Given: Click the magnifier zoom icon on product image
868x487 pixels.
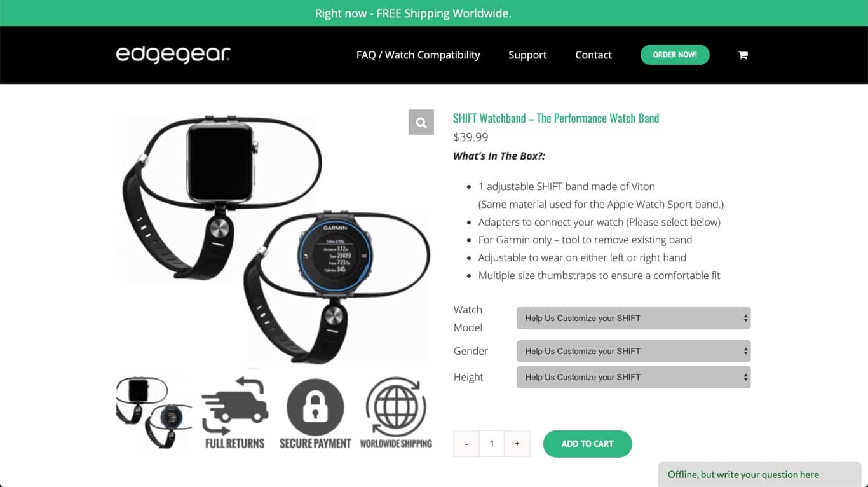Looking at the screenshot, I should (x=421, y=122).
